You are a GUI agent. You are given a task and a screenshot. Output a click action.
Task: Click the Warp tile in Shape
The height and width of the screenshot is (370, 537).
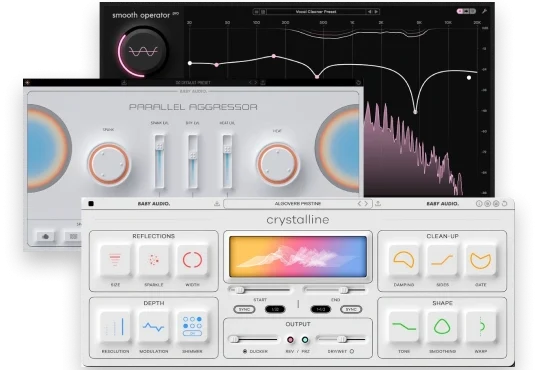tap(480, 326)
